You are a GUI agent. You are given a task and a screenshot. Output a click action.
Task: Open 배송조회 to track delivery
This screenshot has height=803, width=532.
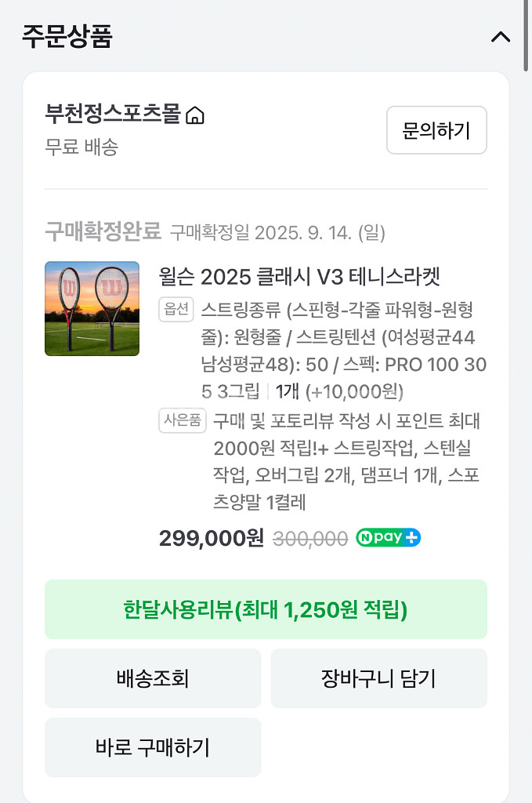click(153, 678)
